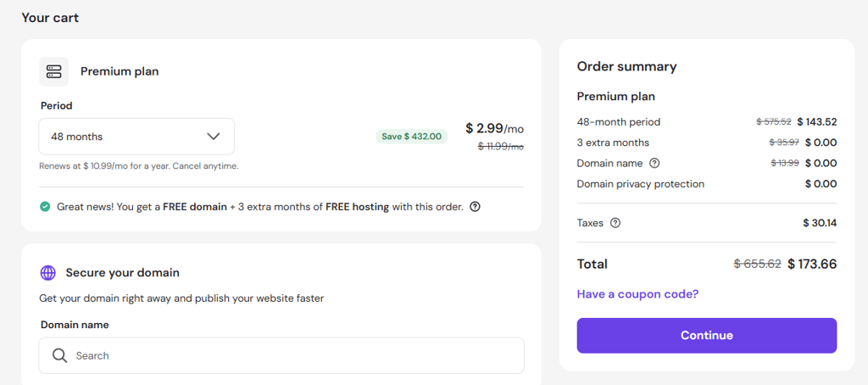Click the server icon beside Premium plan
The width and height of the screenshot is (868, 385).
point(53,71)
